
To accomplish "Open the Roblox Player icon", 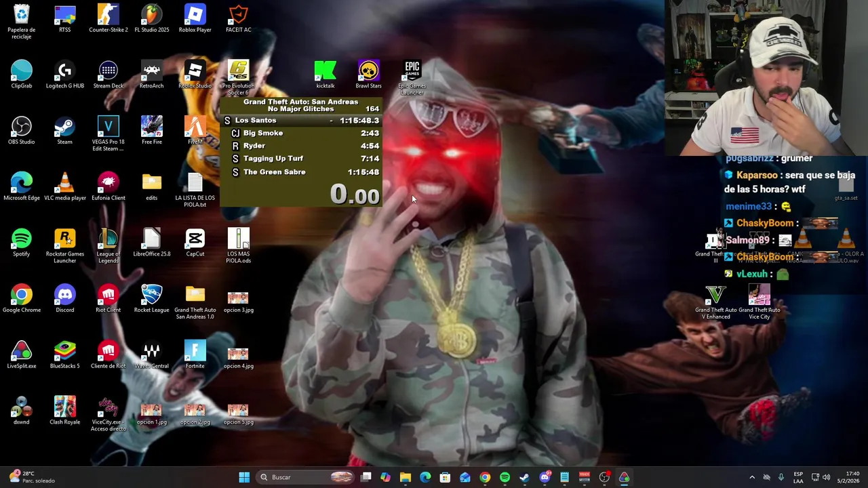I will (195, 18).
